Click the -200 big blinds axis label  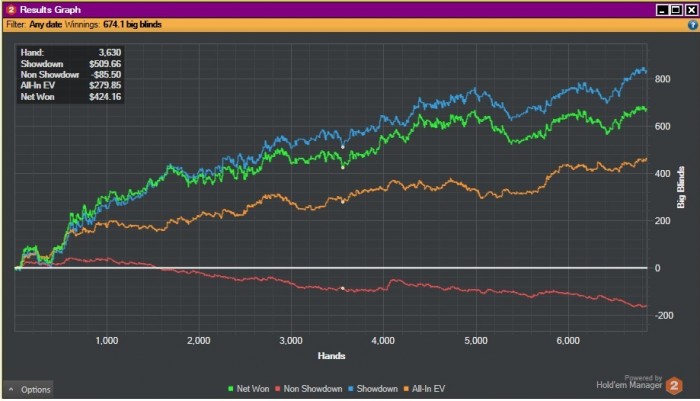point(664,315)
